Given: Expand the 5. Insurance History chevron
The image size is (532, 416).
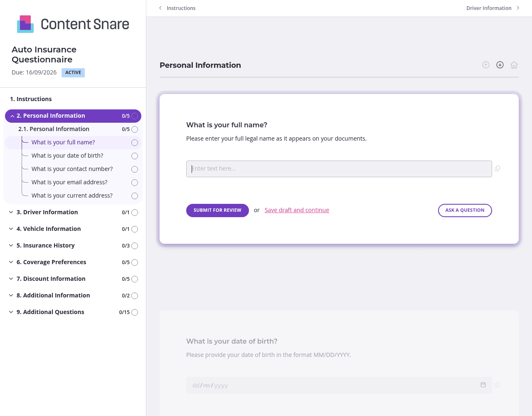Looking at the screenshot, I should tap(11, 245).
